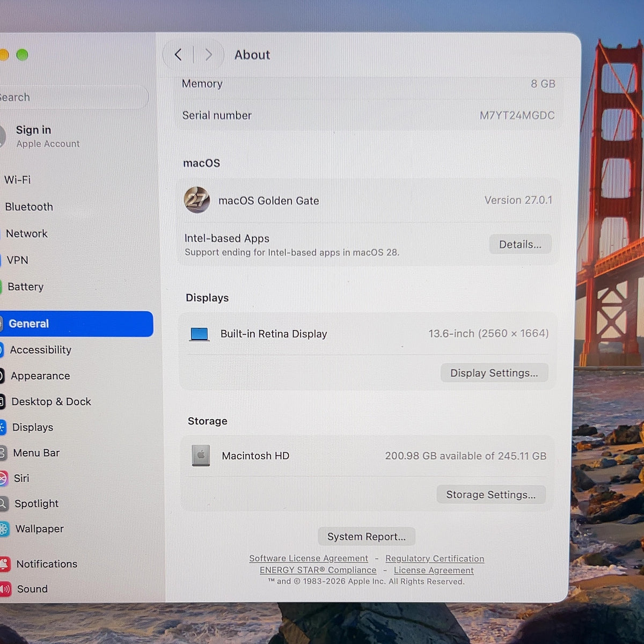Click the macOS 27 Golden Gate icon
Image resolution: width=644 pixels, height=644 pixels.
[x=197, y=200]
